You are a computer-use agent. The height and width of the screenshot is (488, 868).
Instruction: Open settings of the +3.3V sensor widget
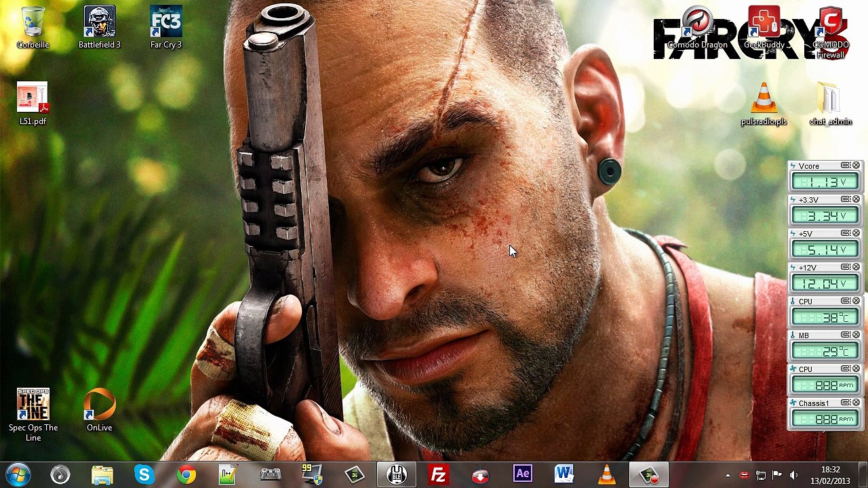(846, 199)
